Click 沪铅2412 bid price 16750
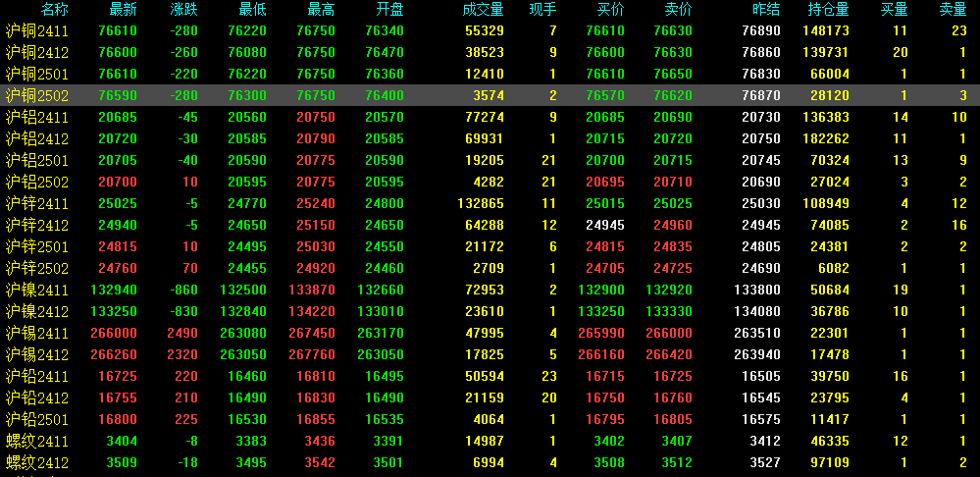Image resolution: width=980 pixels, height=477 pixels. [605, 398]
